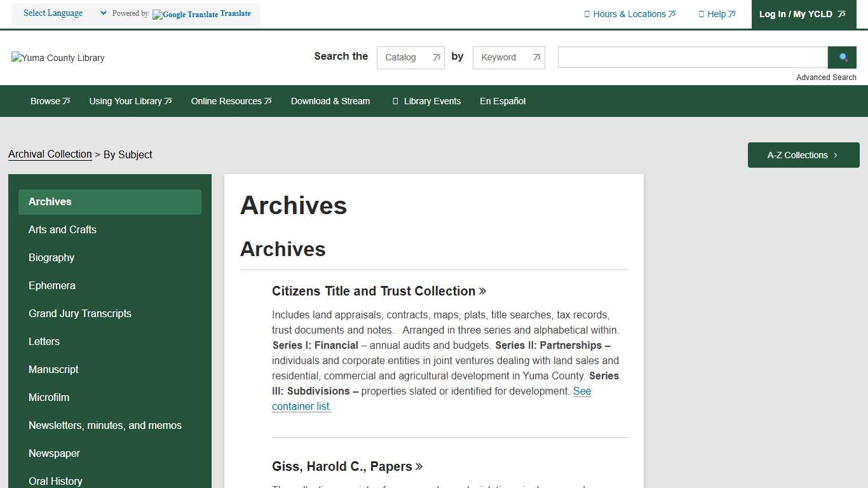Click the Hours & Locations pin icon

tap(587, 13)
